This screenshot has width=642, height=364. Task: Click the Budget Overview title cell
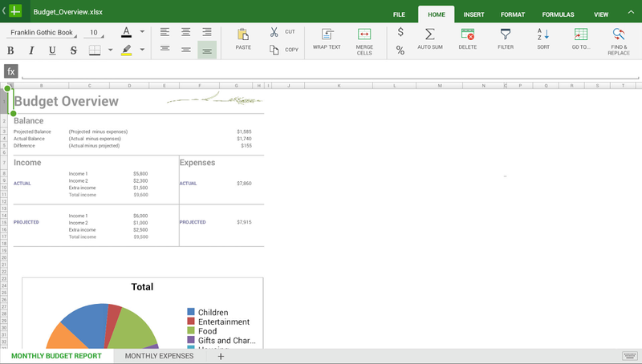click(67, 101)
